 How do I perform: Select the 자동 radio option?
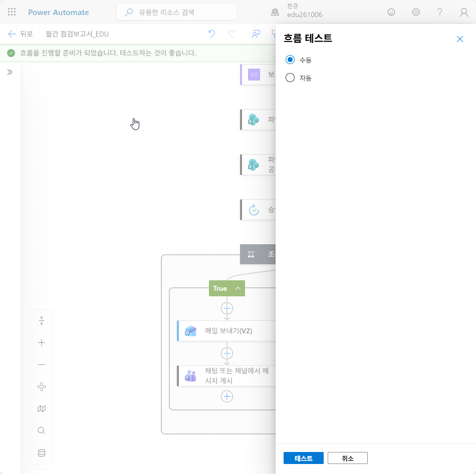[x=290, y=78]
